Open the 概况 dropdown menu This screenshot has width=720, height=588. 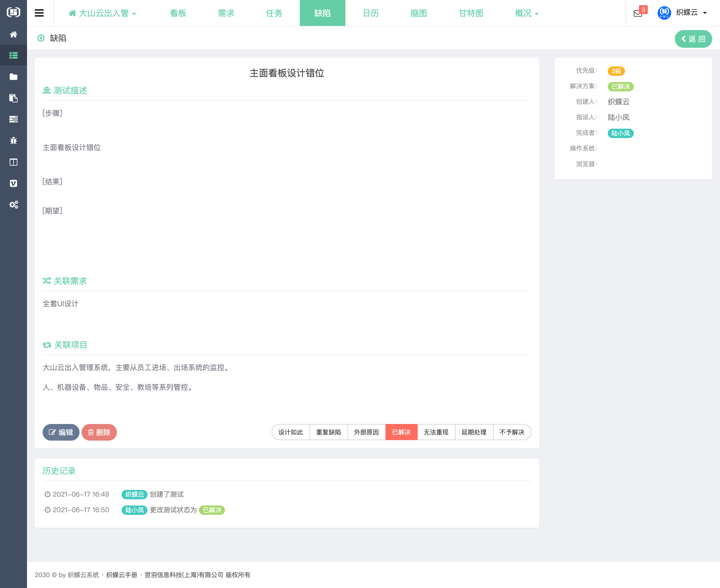(526, 13)
